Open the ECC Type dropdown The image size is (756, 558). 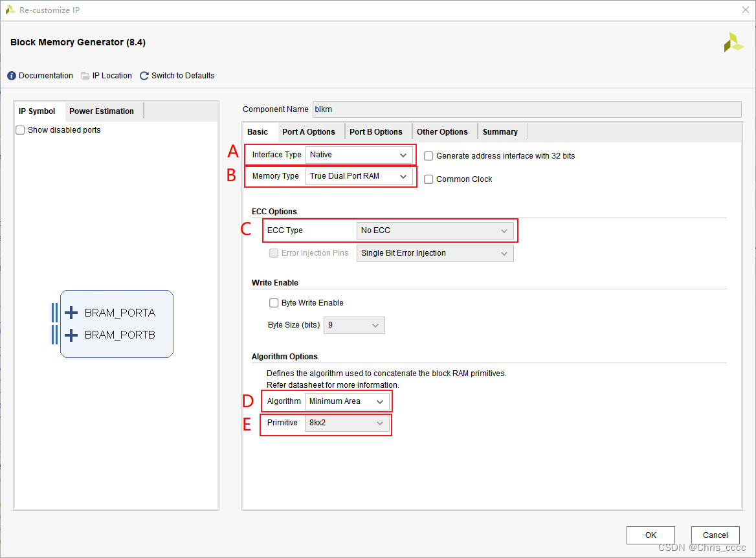pyautogui.click(x=435, y=230)
